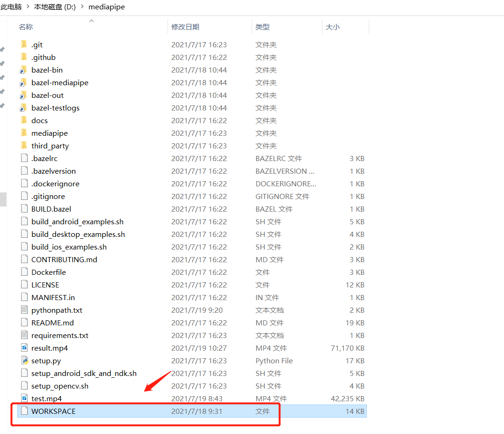Toggle the sort direction arrow above 名称

[92, 21]
